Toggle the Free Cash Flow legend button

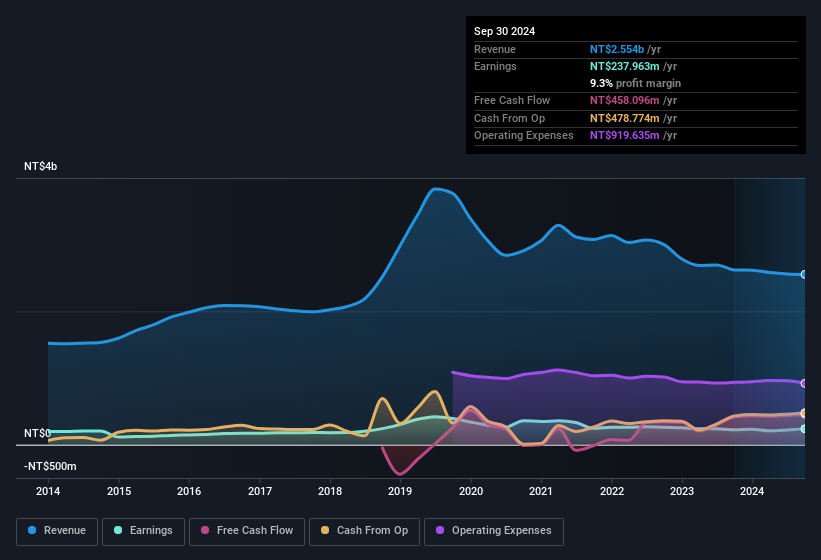click(x=247, y=531)
